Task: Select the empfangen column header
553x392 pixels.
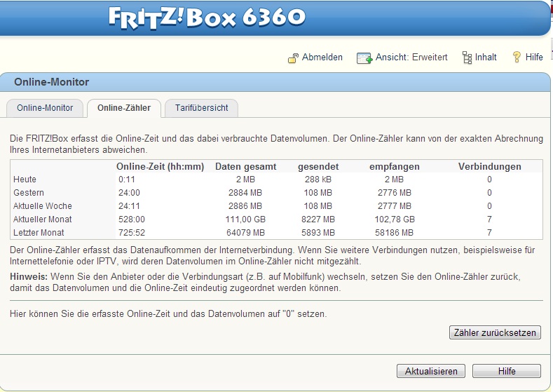Action: [x=395, y=166]
